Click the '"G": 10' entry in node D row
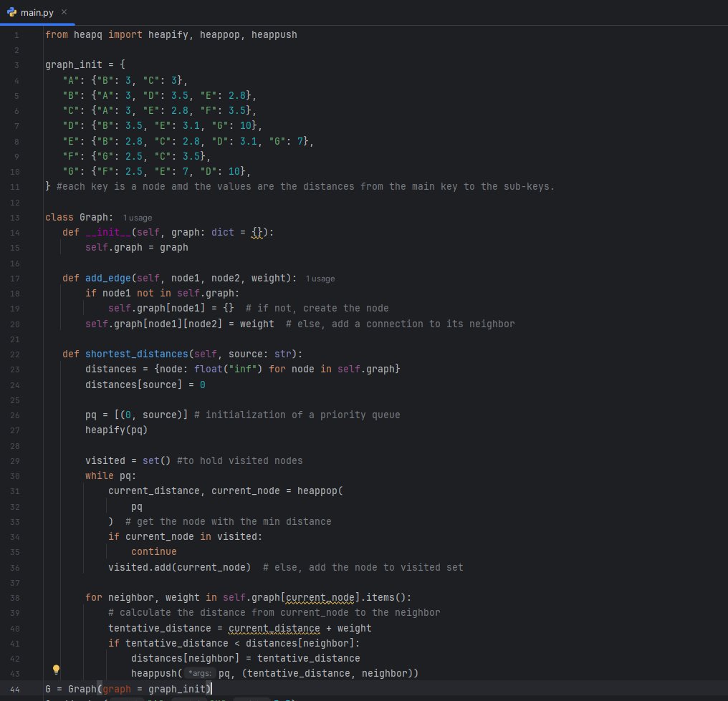The image size is (728, 701). coord(231,126)
